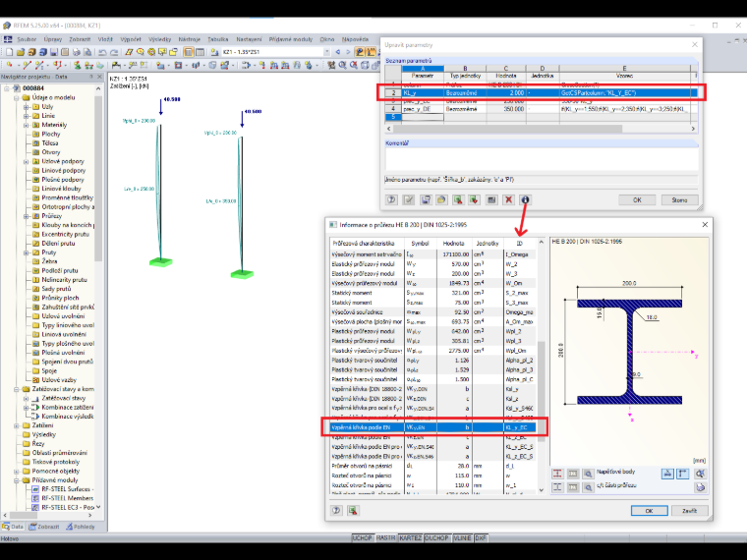Click the open folder icon in parameters dialog

click(441, 200)
